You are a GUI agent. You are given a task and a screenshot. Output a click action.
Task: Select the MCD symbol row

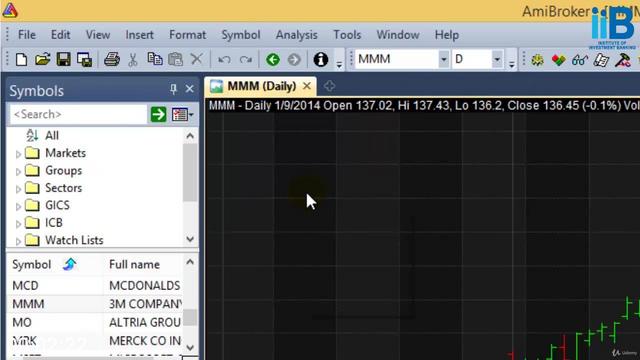(x=95, y=286)
